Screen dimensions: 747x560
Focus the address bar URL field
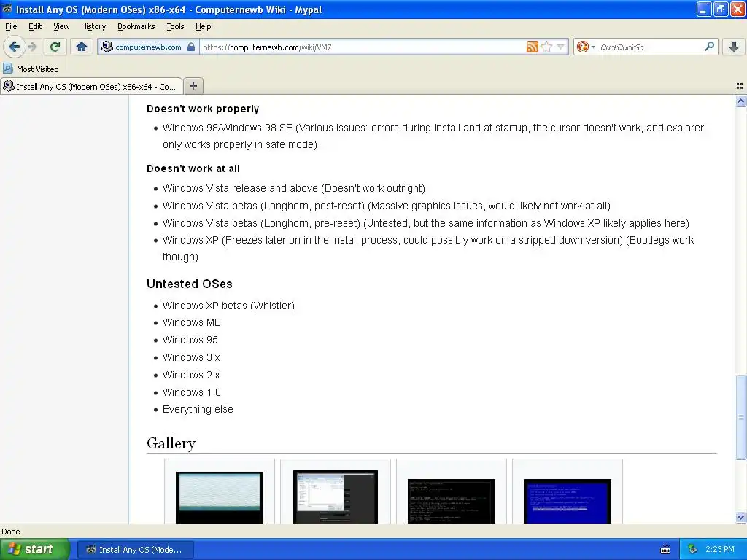362,47
